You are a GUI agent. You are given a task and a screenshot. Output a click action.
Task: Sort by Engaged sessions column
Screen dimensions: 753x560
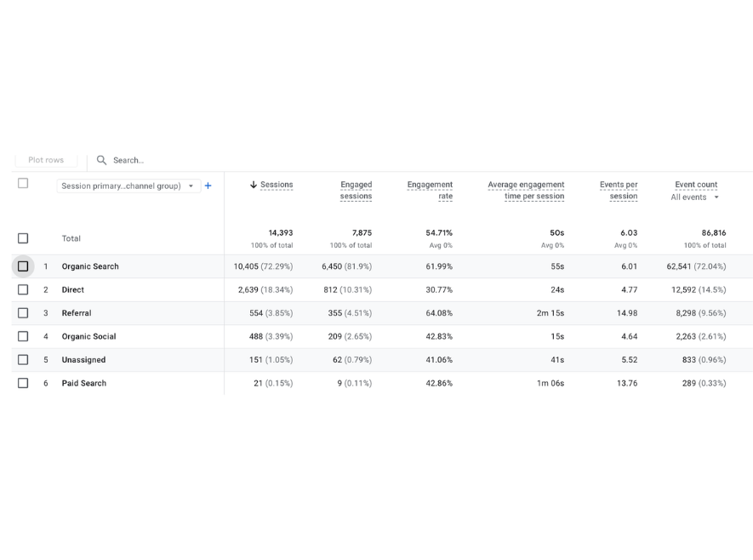point(356,189)
